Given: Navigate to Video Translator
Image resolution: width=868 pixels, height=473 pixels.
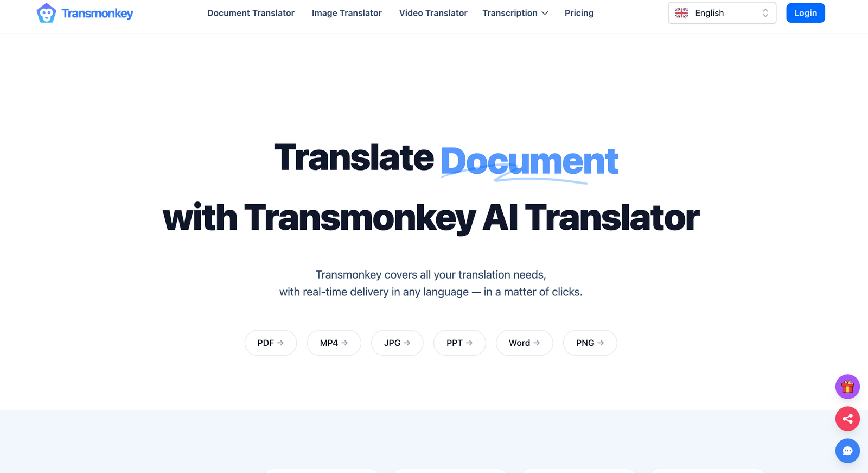Looking at the screenshot, I should (x=433, y=13).
